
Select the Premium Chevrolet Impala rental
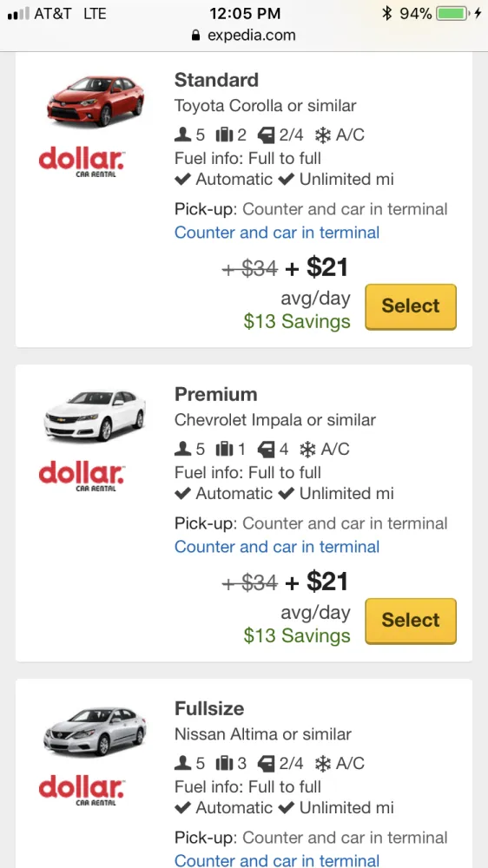411,621
